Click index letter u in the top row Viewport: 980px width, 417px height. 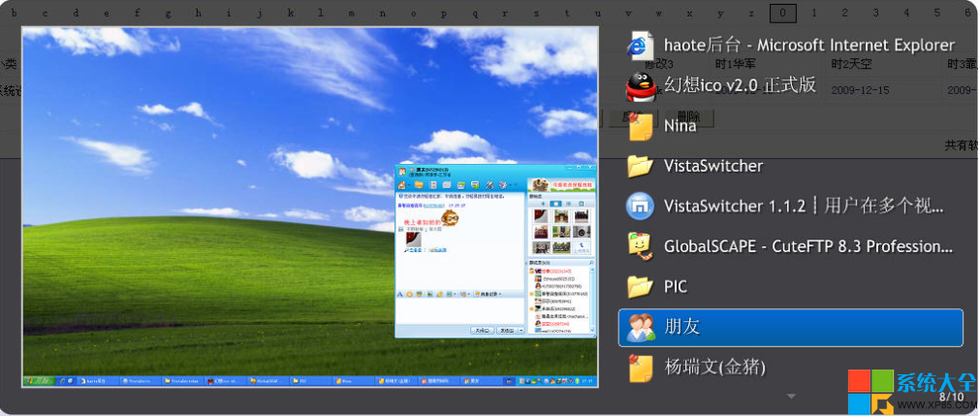point(598,14)
